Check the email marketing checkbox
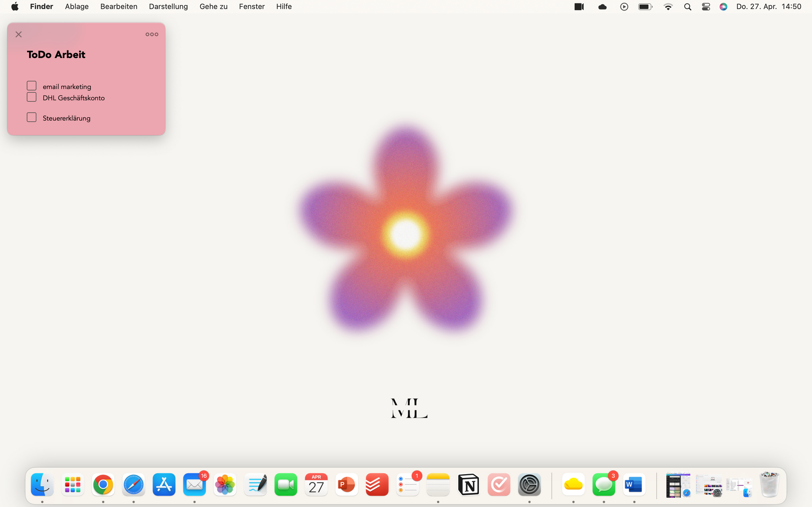The height and width of the screenshot is (507, 812). click(32, 86)
